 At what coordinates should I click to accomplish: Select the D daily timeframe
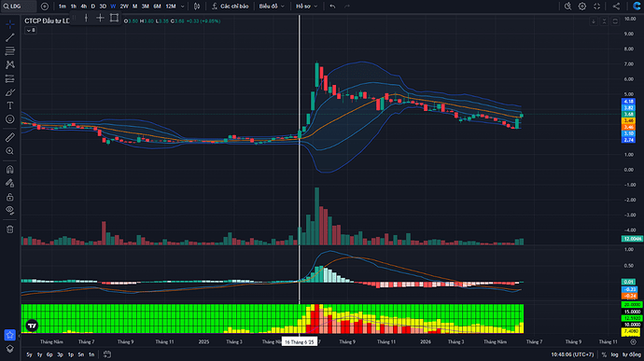[x=92, y=7]
